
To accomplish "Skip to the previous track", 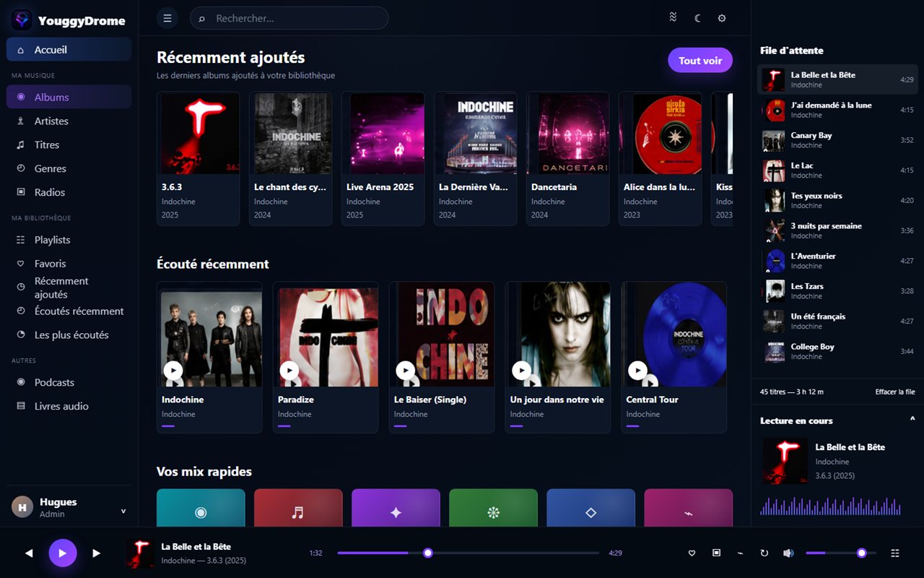I will [x=29, y=553].
